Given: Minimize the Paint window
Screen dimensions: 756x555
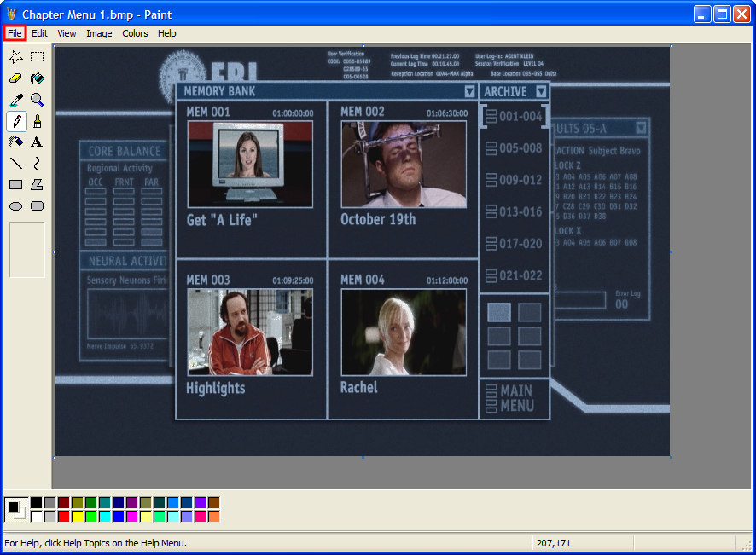Looking at the screenshot, I should tap(702, 14).
